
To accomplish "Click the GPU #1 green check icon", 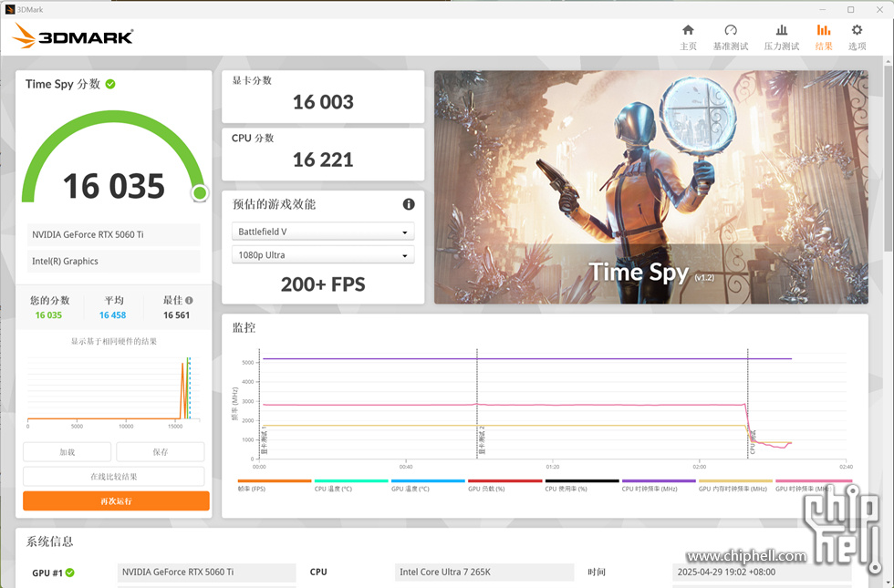I will pos(69,573).
